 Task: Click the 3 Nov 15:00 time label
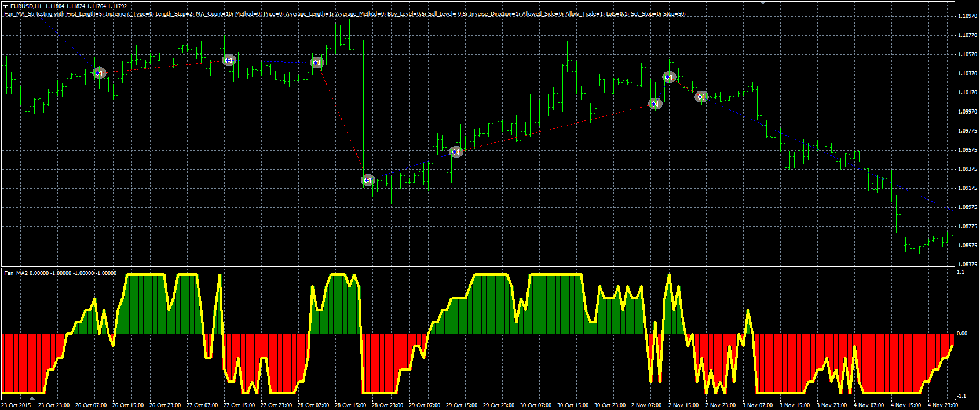[x=795, y=405]
